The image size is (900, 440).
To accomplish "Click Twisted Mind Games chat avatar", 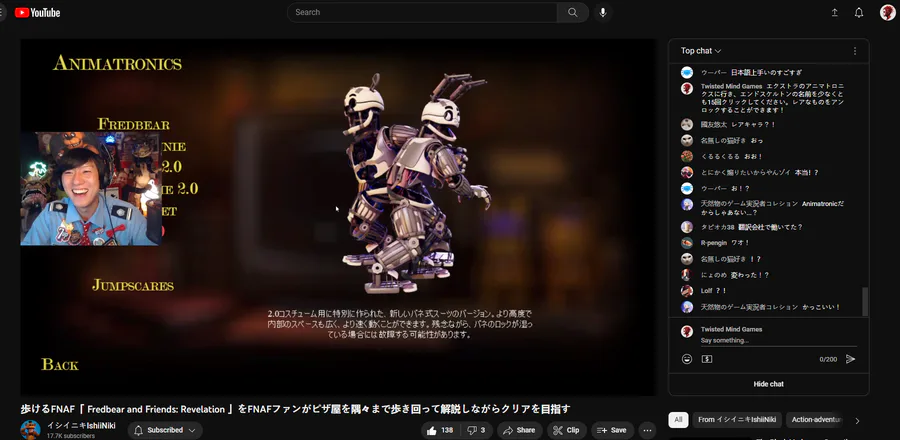I will [x=686, y=88].
